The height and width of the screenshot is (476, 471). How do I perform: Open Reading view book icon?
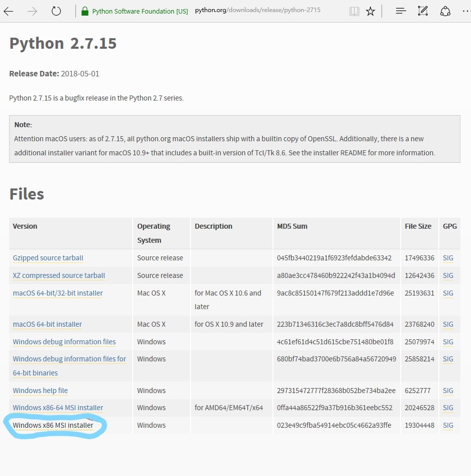354,12
